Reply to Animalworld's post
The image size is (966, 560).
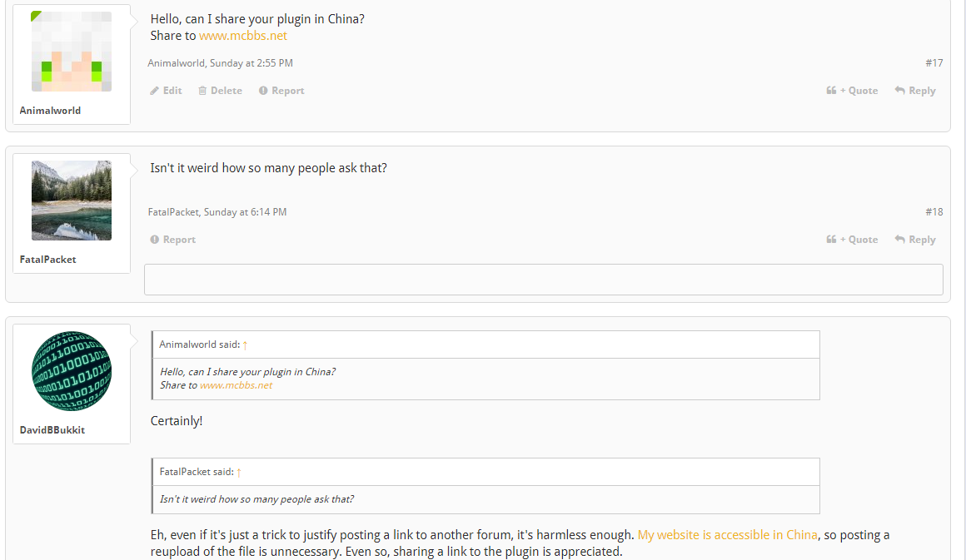[x=915, y=91]
